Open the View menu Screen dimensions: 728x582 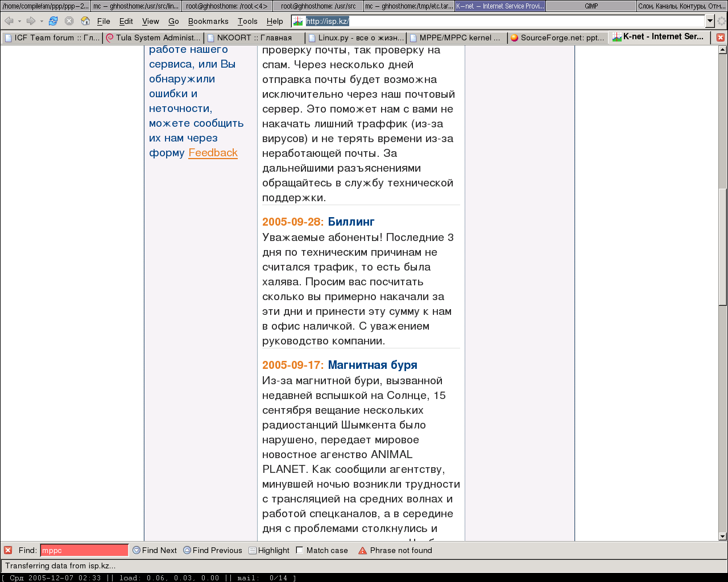[151, 21]
